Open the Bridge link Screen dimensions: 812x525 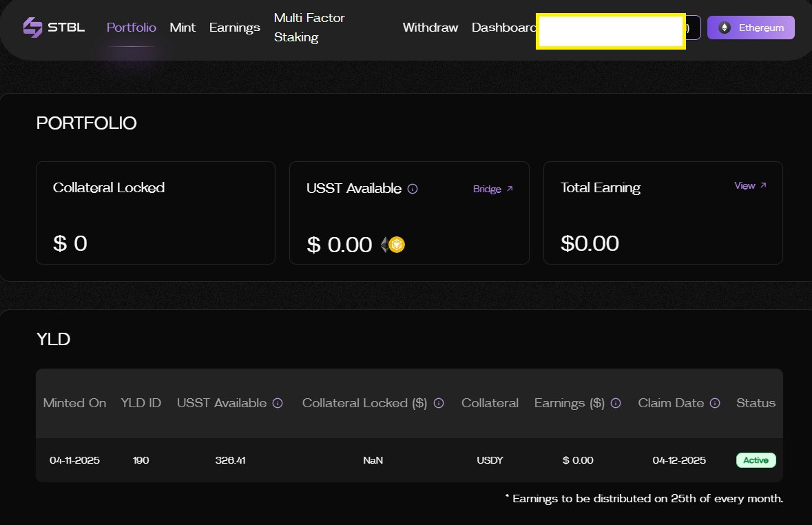[x=487, y=189]
